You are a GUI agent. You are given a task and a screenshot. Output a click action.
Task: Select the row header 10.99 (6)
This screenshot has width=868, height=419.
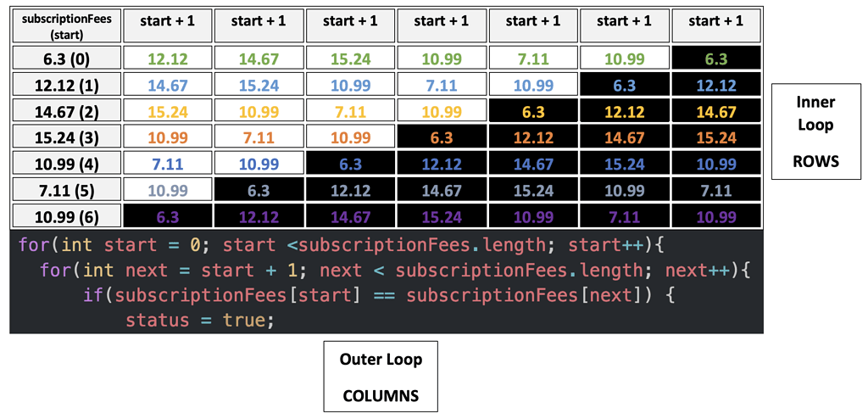[x=66, y=215]
